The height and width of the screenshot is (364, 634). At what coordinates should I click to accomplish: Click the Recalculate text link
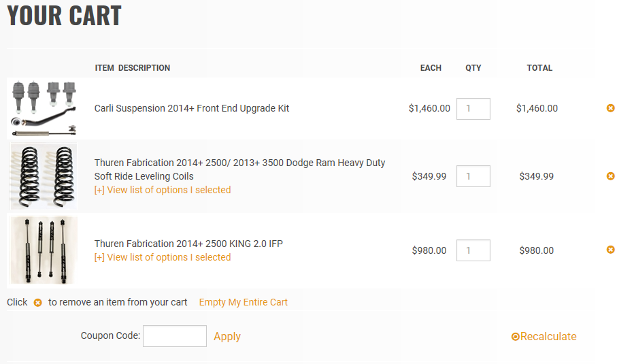coord(548,337)
